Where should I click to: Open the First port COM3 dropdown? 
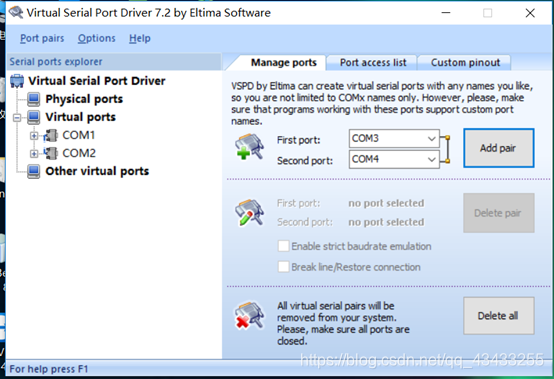click(431, 138)
